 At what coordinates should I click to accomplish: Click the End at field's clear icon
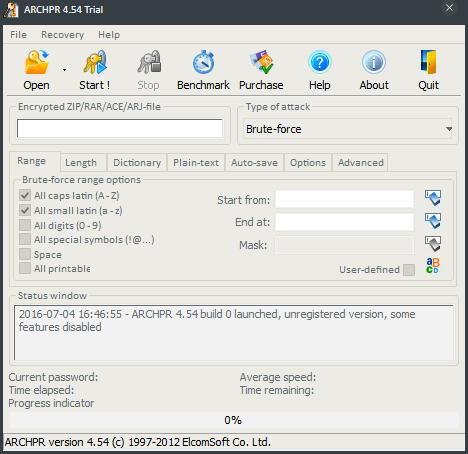coord(433,221)
